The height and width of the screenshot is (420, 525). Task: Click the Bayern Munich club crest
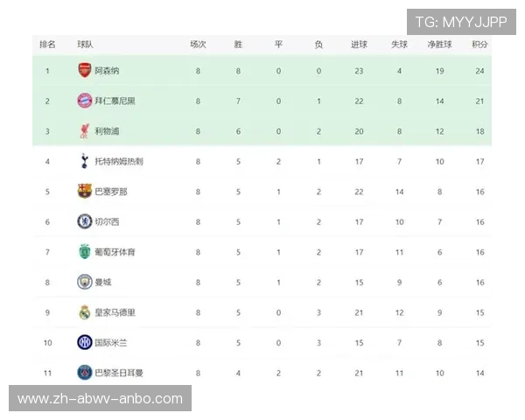(84, 101)
